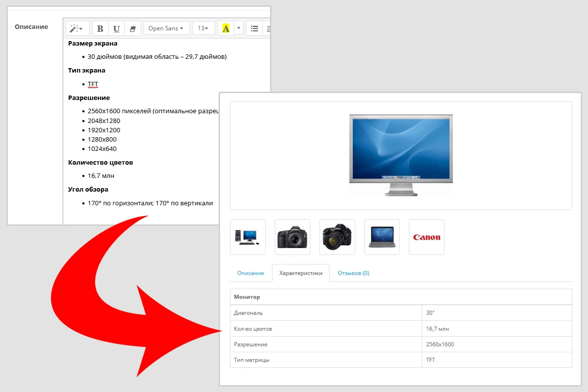Viewport: 588px width, 392px height.
Task: Select the Canon logo thumbnail
Action: (427, 237)
